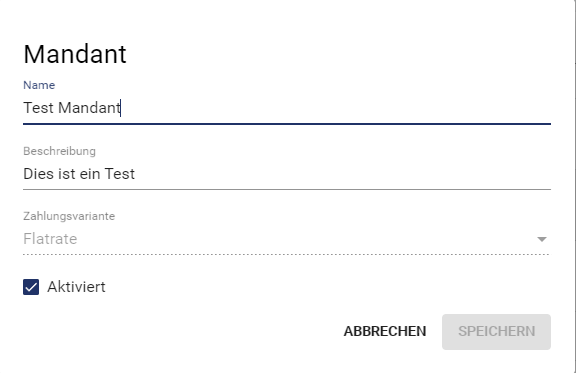Click the Zahlungsvariante dropdown arrow icon
576x373 pixels.
pyautogui.click(x=542, y=239)
